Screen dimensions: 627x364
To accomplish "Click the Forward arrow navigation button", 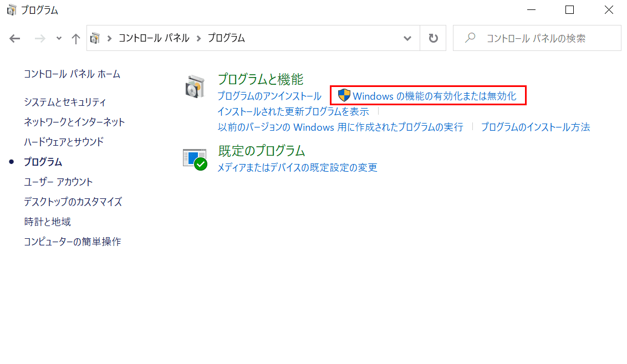I will [x=40, y=38].
